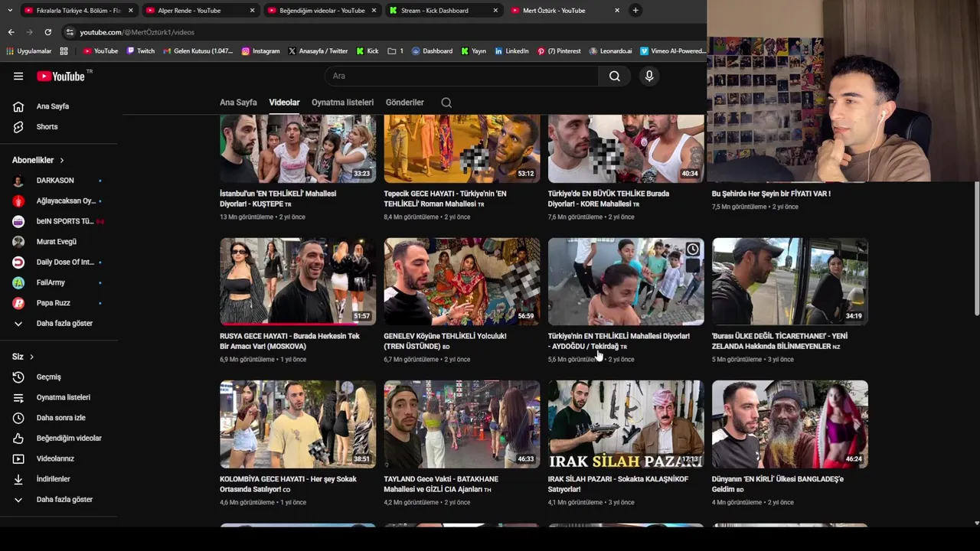Screen dimensions: 980x551
Task: Open Bu Şehirde Her Şeyin video title
Action: pyautogui.click(x=771, y=194)
